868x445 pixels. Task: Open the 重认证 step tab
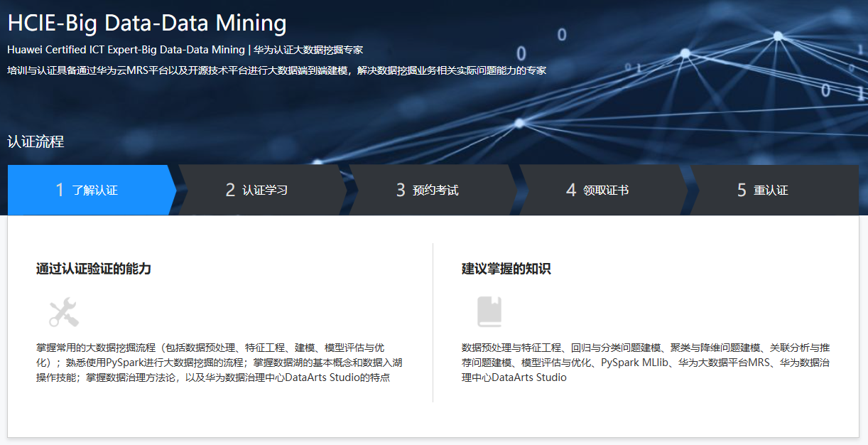(774, 190)
